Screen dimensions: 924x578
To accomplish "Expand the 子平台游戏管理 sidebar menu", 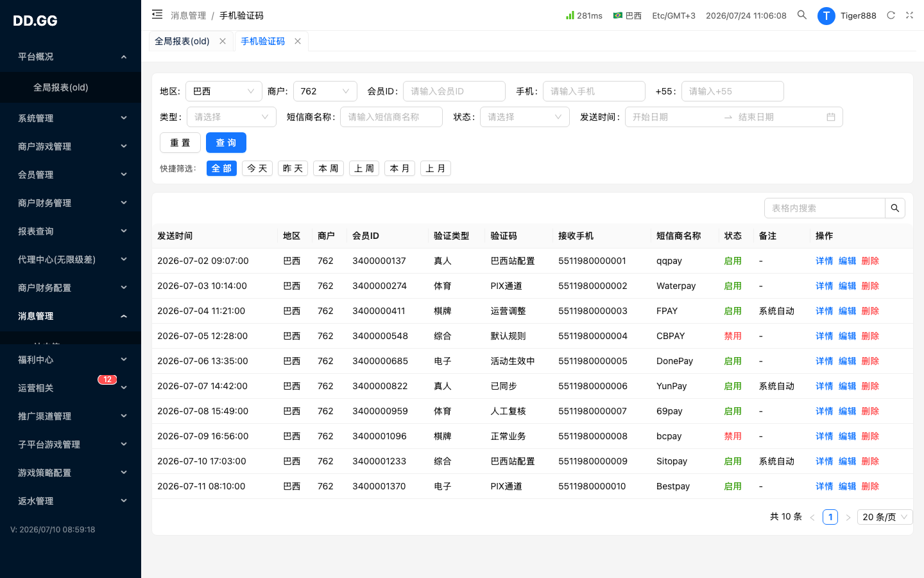I will coord(71,444).
